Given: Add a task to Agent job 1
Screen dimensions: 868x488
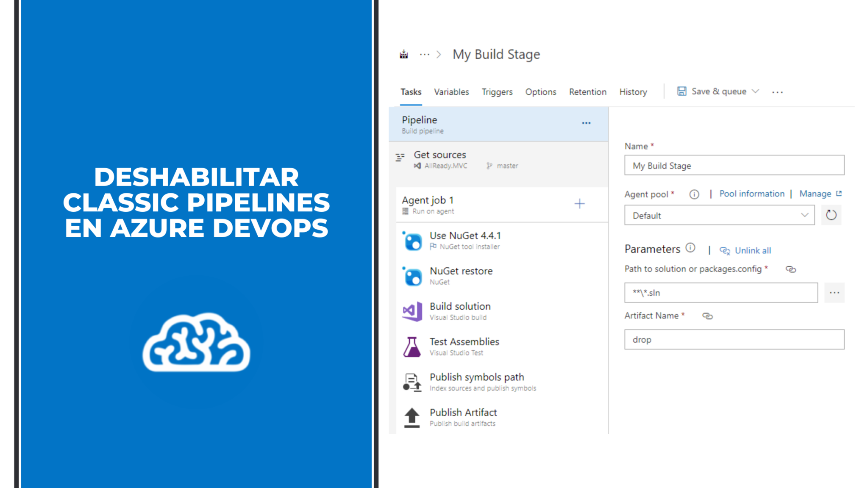Looking at the screenshot, I should coord(579,204).
